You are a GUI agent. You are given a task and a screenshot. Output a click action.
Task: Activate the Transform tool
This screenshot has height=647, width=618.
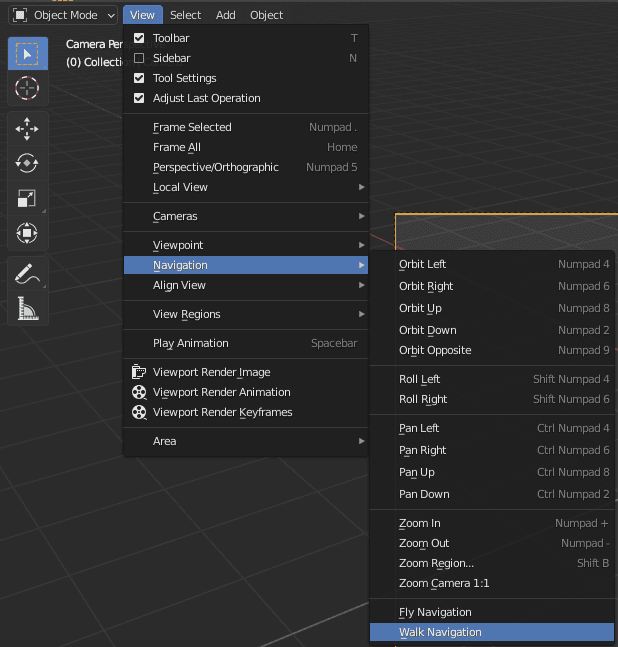(x=28, y=234)
